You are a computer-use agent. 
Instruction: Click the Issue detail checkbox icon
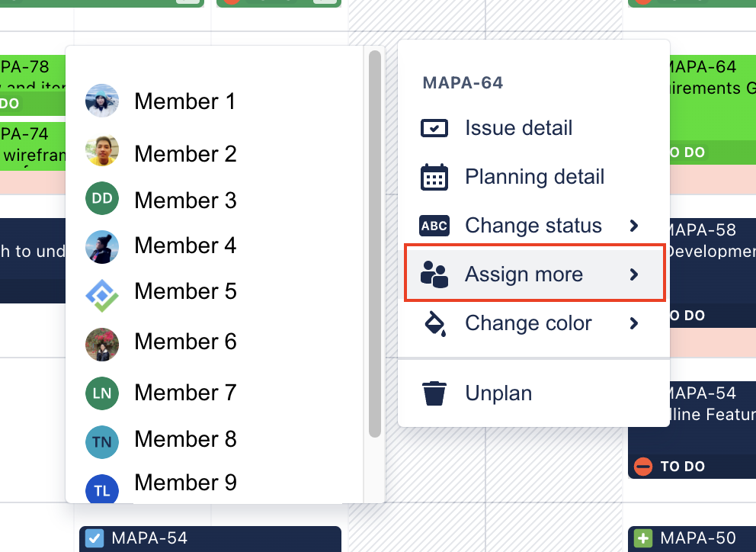(434, 128)
